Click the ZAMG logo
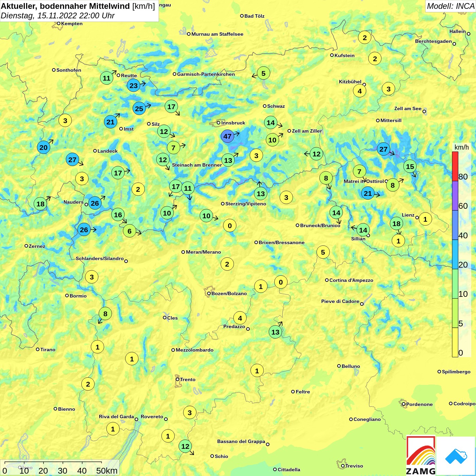This screenshot has height=476, width=476. click(x=421, y=456)
